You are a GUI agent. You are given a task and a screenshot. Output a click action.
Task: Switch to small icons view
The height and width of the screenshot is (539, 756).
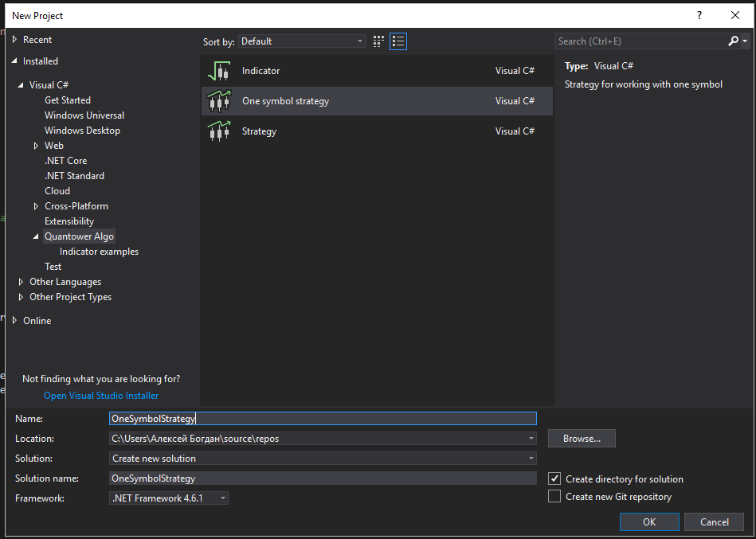378,41
